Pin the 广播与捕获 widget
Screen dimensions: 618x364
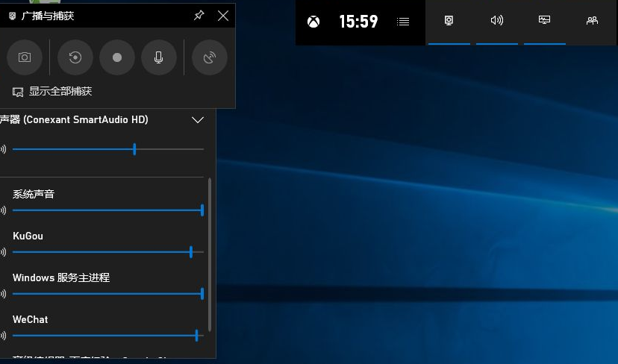click(199, 16)
